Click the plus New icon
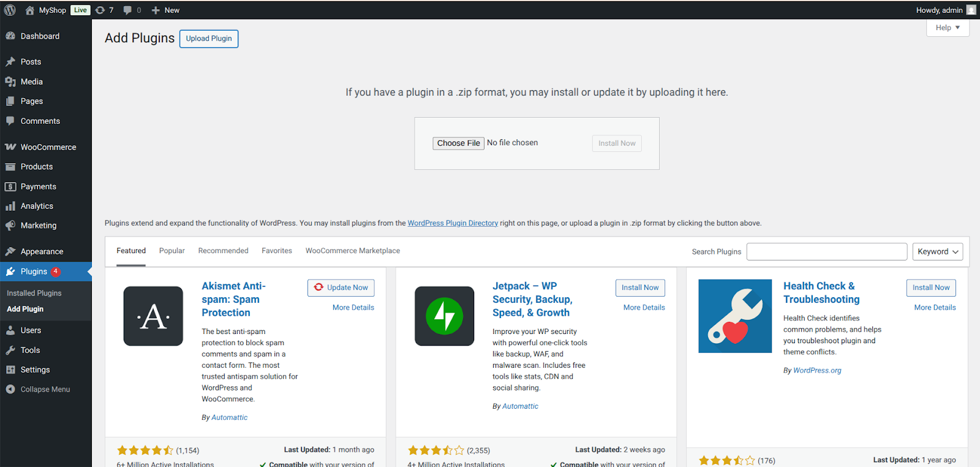Screen dimensions: 980x467 pos(156,10)
